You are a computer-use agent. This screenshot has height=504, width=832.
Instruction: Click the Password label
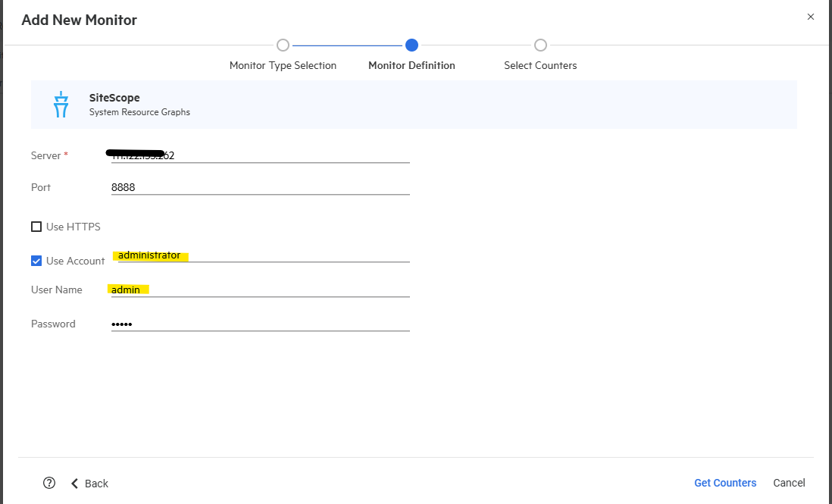click(53, 324)
